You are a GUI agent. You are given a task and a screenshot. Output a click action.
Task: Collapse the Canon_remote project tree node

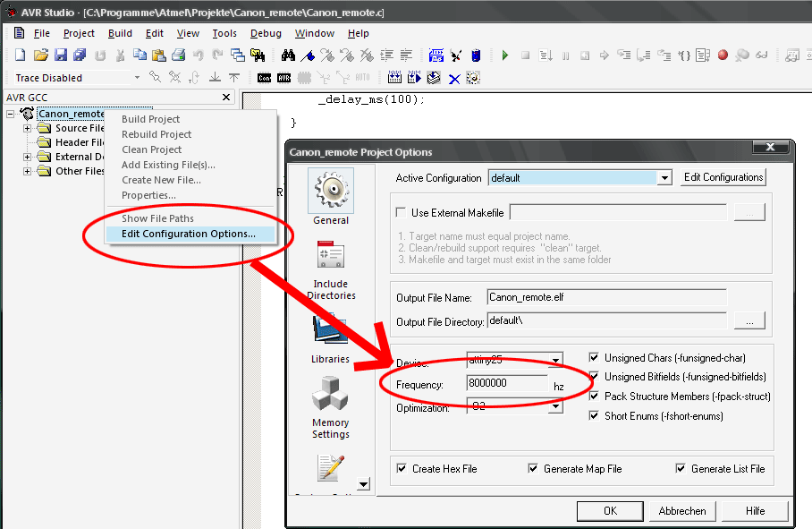[11, 114]
